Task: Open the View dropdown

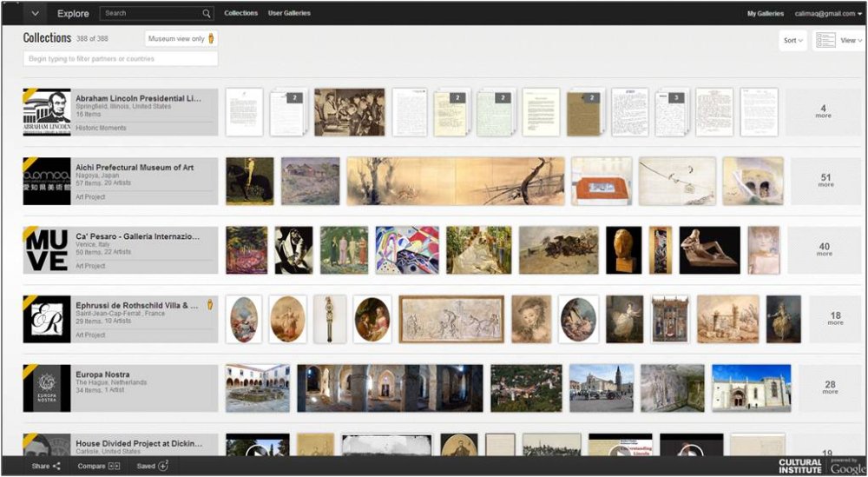Action: (851, 41)
